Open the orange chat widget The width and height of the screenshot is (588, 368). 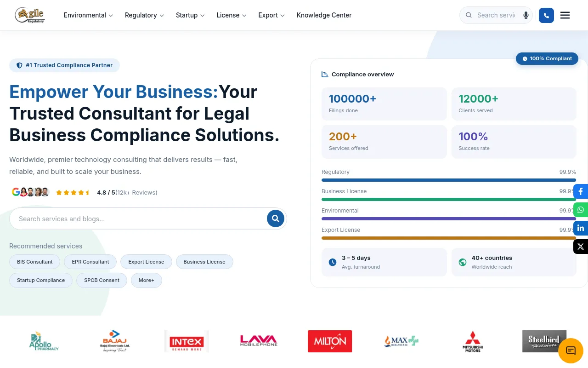tap(571, 351)
